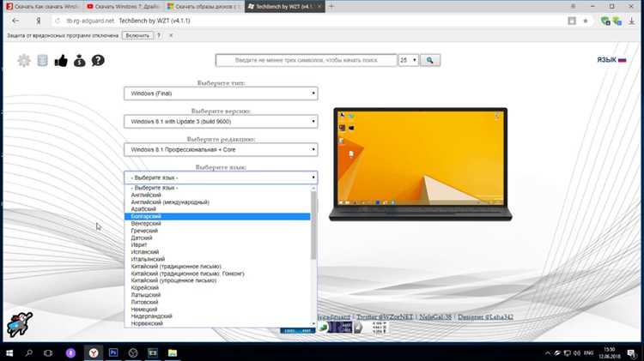Choose 'Немецкий' from the language list
This screenshot has height=361, width=644.
pyautogui.click(x=217, y=309)
